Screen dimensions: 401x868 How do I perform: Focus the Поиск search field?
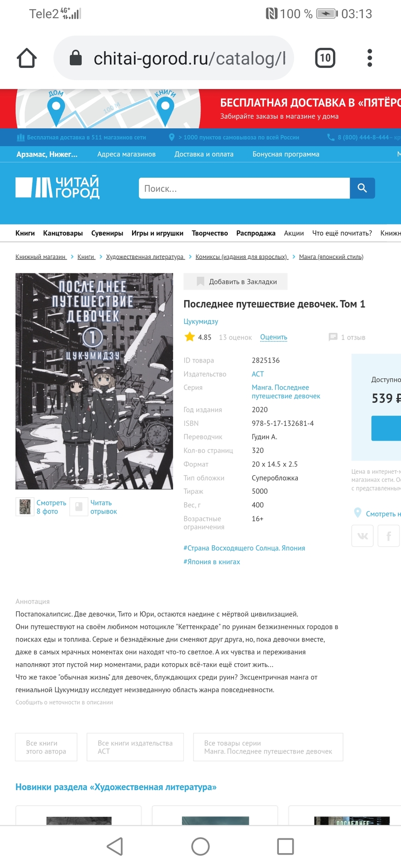(244, 188)
